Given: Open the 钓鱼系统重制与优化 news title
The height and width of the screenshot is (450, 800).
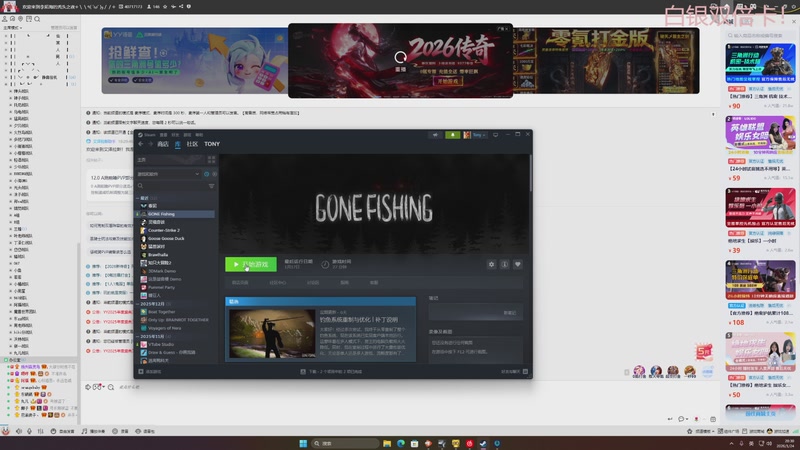Looking at the screenshot, I should pyautogui.click(x=359, y=319).
